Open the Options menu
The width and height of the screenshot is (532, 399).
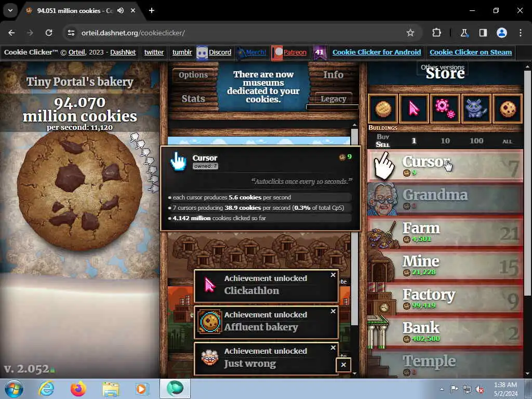(193, 75)
